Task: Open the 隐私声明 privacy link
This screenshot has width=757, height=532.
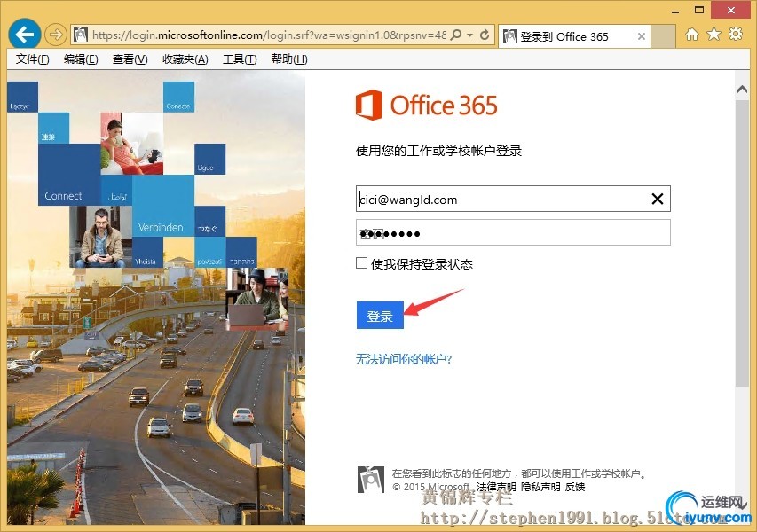Action: pos(540,487)
